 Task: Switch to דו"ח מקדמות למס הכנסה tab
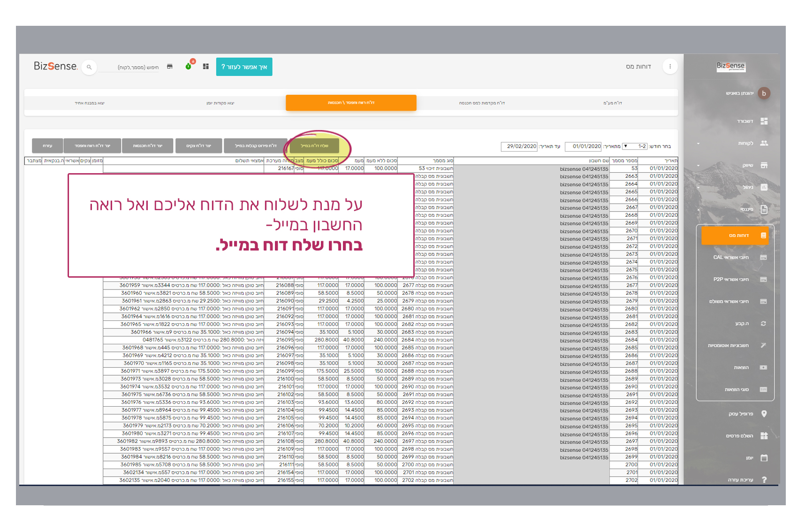coord(482,103)
